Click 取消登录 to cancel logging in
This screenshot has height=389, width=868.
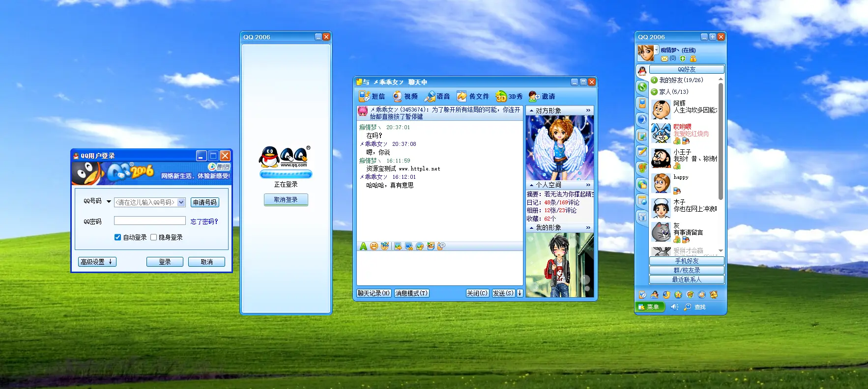point(286,200)
